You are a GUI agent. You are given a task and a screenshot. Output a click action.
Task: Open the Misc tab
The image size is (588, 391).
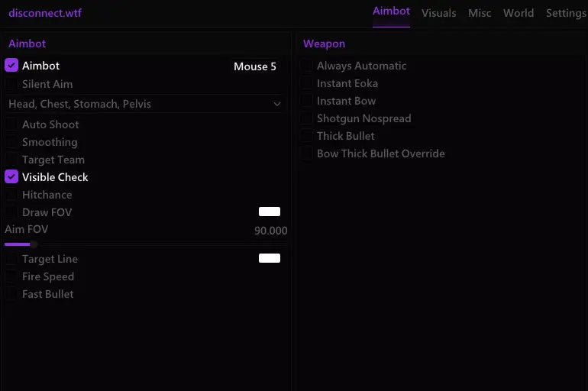(x=480, y=13)
